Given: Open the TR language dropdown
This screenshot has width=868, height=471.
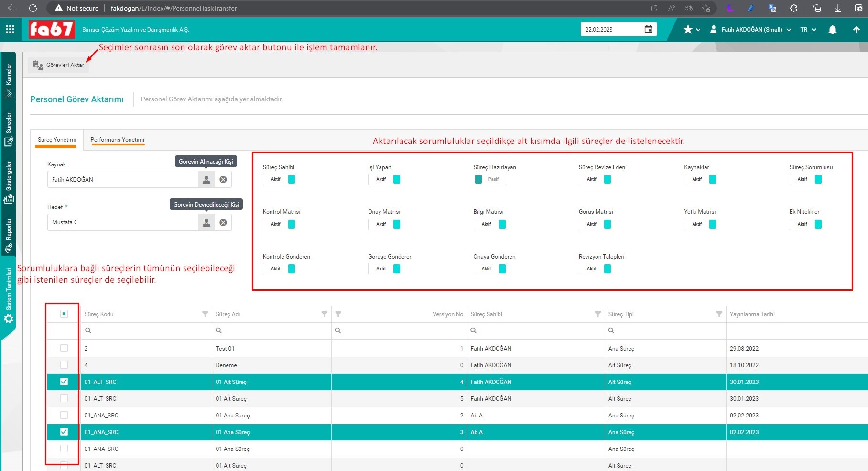Looking at the screenshot, I should [x=808, y=30].
